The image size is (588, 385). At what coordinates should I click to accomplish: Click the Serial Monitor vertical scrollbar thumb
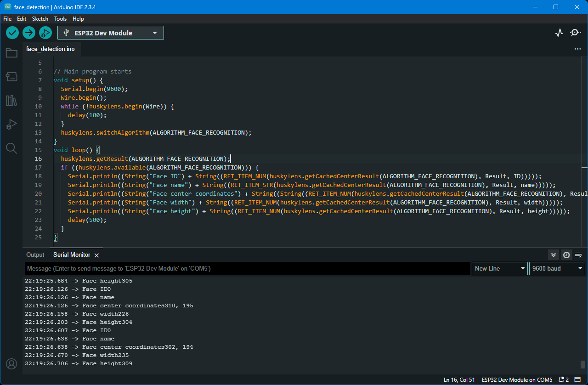(x=583, y=364)
